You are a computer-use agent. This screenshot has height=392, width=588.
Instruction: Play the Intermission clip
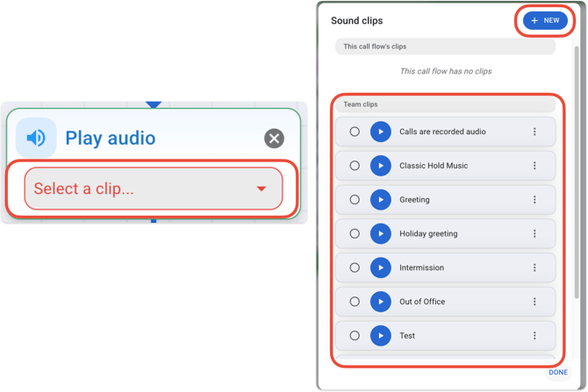tap(380, 267)
